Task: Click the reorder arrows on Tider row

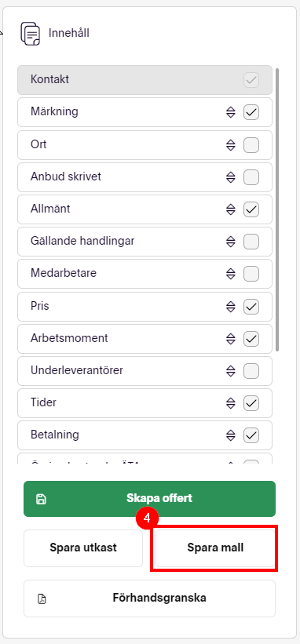Action: (231, 403)
